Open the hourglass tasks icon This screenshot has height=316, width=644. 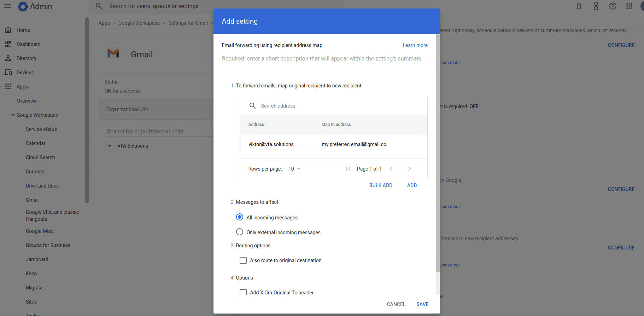[x=596, y=6]
